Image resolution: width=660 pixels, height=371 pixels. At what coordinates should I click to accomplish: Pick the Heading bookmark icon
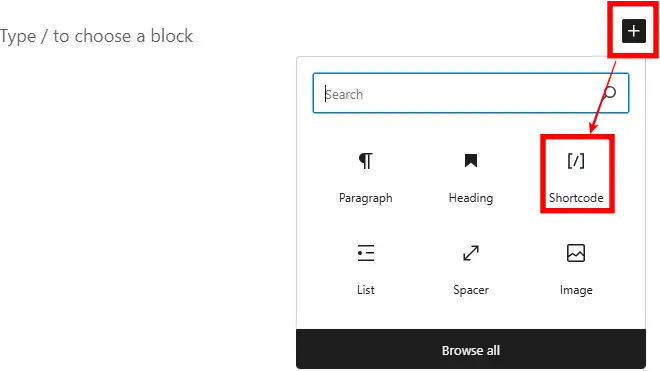[x=471, y=161]
